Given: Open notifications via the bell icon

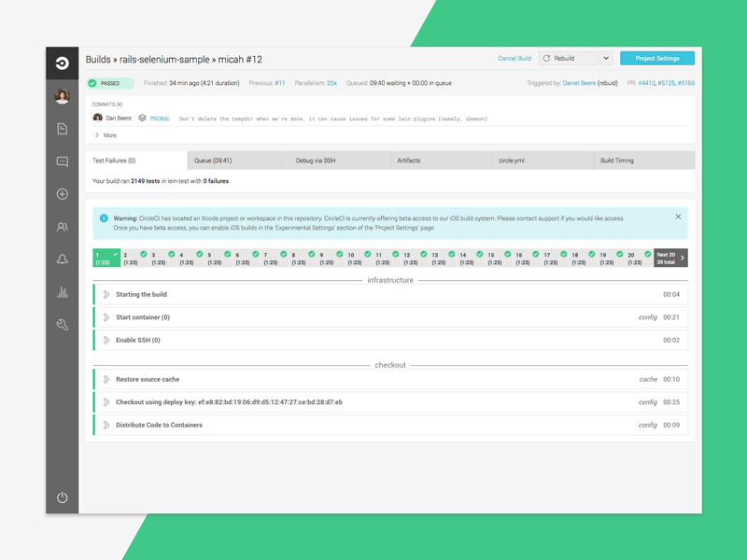Looking at the screenshot, I should point(61,259).
